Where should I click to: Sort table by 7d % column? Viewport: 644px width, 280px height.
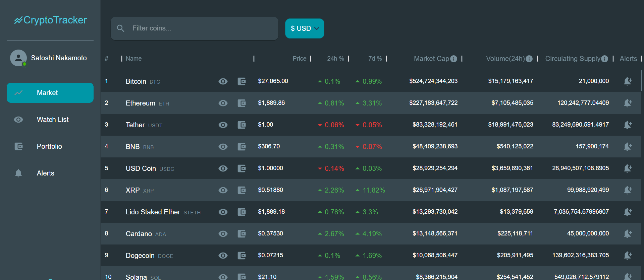[375, 59]
